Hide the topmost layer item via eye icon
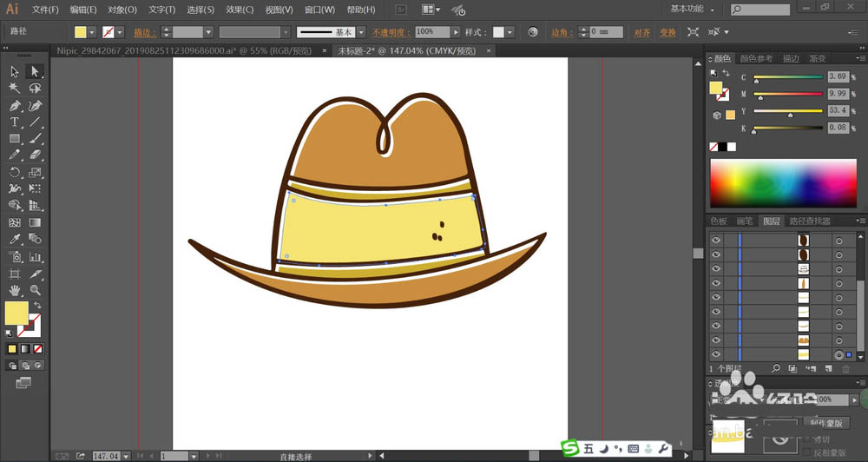The image size is (868, 462). pos(716,239)
